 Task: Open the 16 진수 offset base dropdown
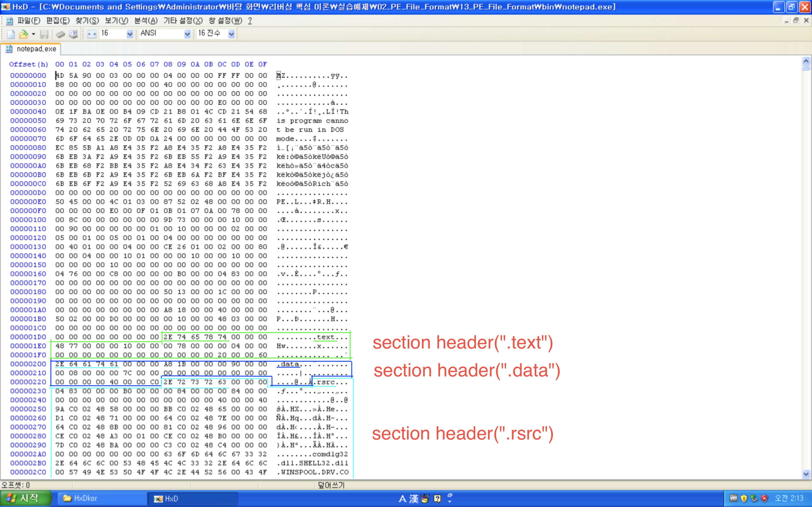pyautogui.click(x=231, y=34)
